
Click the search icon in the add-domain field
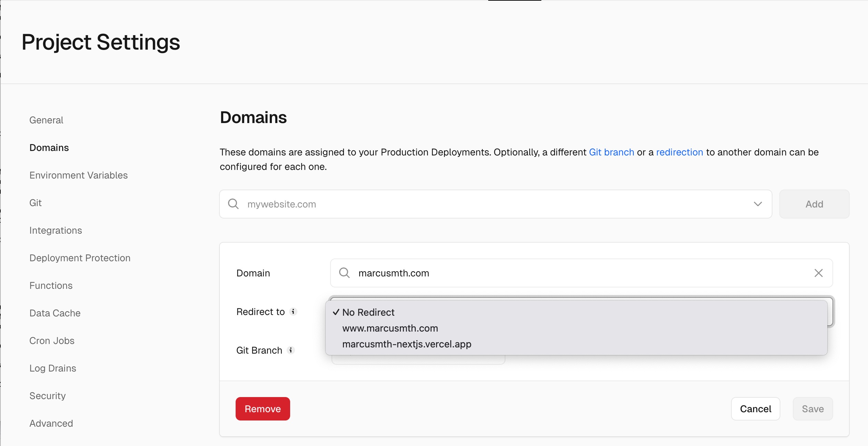tap(233, 204)
